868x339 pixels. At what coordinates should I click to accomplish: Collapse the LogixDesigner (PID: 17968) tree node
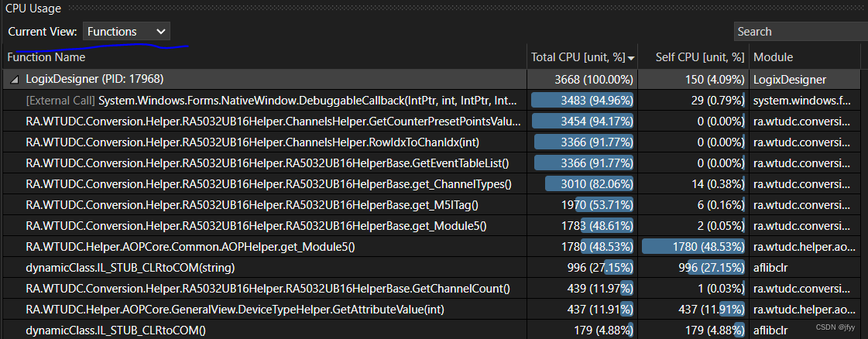(x=15, y=80)
